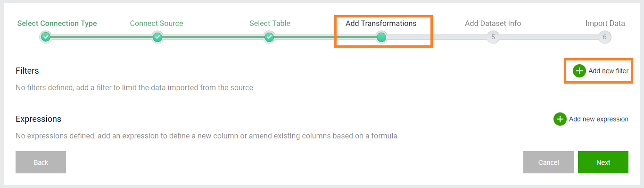Click the green plus icon for new expression
This screenshot has height=188, width=644.
[560, 119]
